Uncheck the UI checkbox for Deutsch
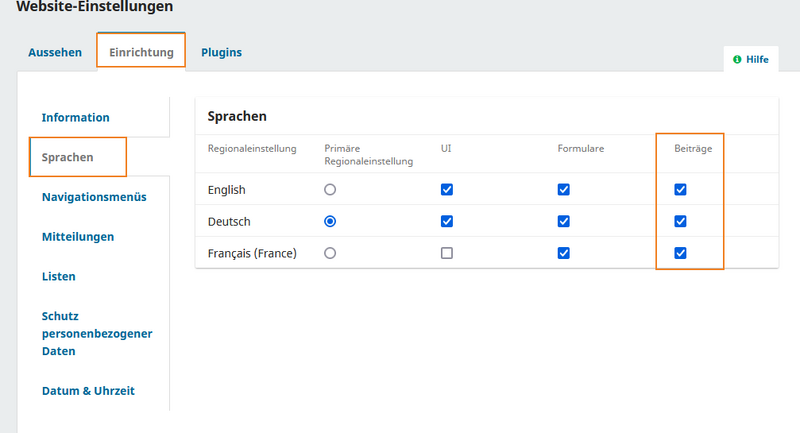800x433 pixels. point(447,221)
